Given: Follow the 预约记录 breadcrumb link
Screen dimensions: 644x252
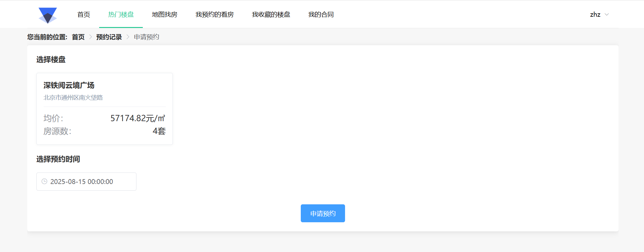Looking at the screenshot, I should coord(109,37).
